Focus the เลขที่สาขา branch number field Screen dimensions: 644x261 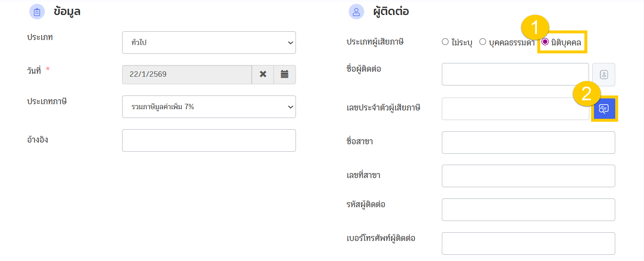tap(528, 176)
